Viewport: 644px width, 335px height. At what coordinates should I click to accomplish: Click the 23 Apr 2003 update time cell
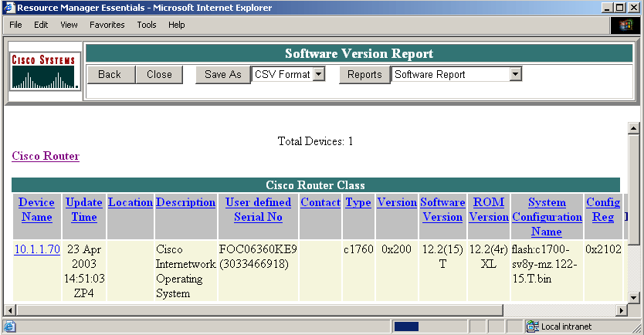tap(84, 271)
